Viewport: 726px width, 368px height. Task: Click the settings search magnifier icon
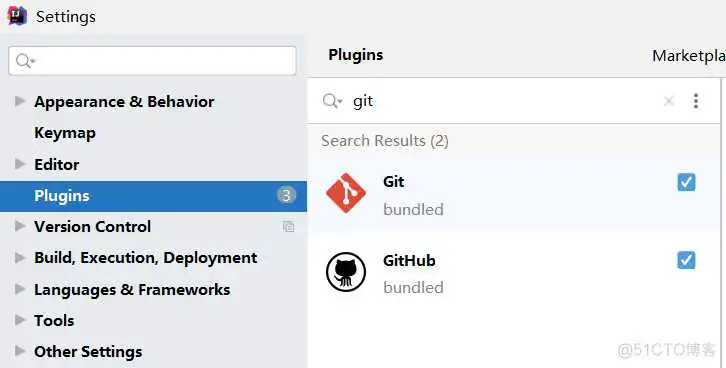coord(25,61)
